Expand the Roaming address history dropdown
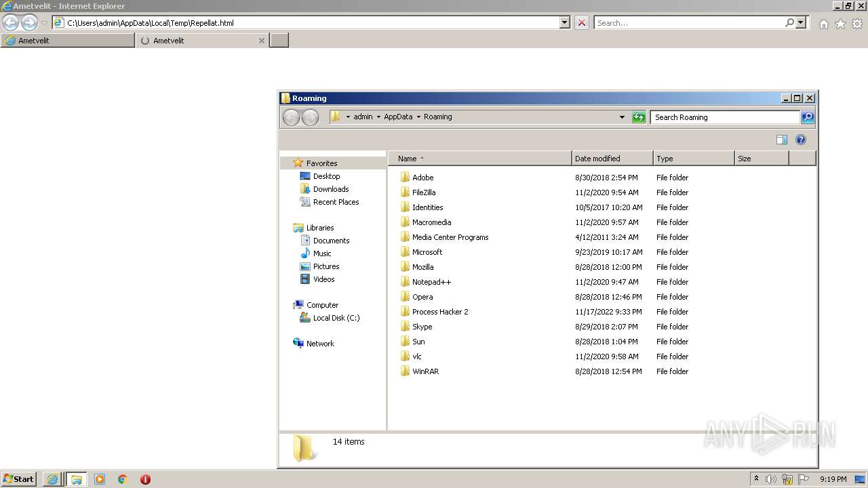 [x=622, y=117]
